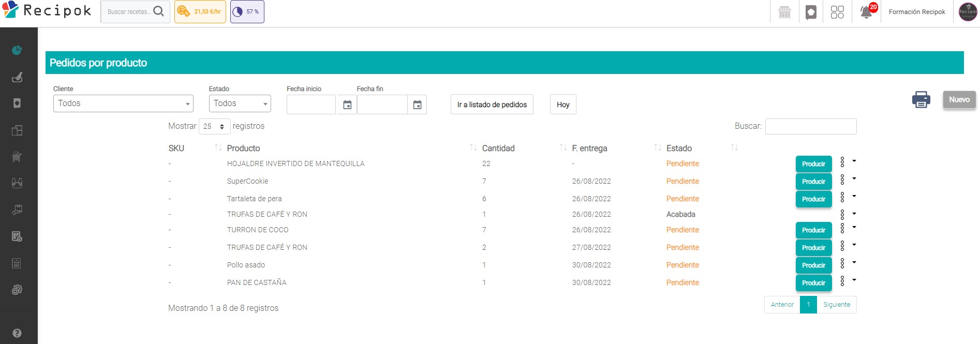This screenshot has height=344, width=980.
Task: Click Producir for Pollo asado
Action: pyautogui.click(x=814, y=265)
